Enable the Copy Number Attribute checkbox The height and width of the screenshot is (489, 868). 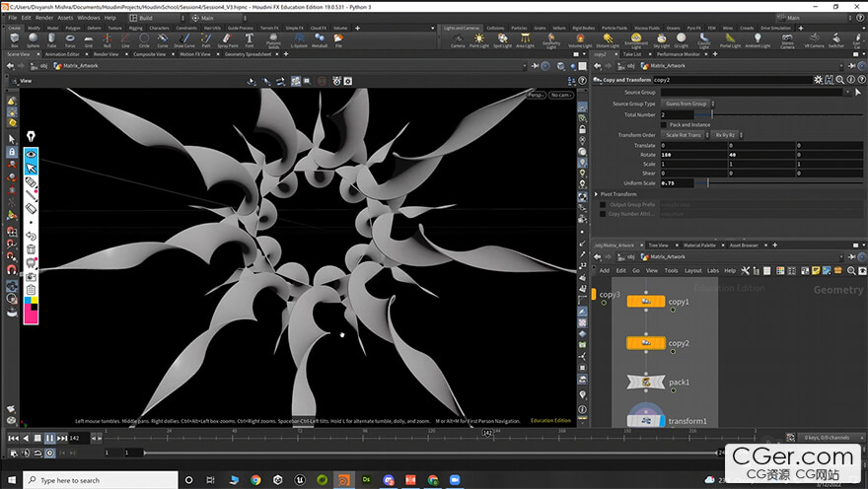coord(603,214)
